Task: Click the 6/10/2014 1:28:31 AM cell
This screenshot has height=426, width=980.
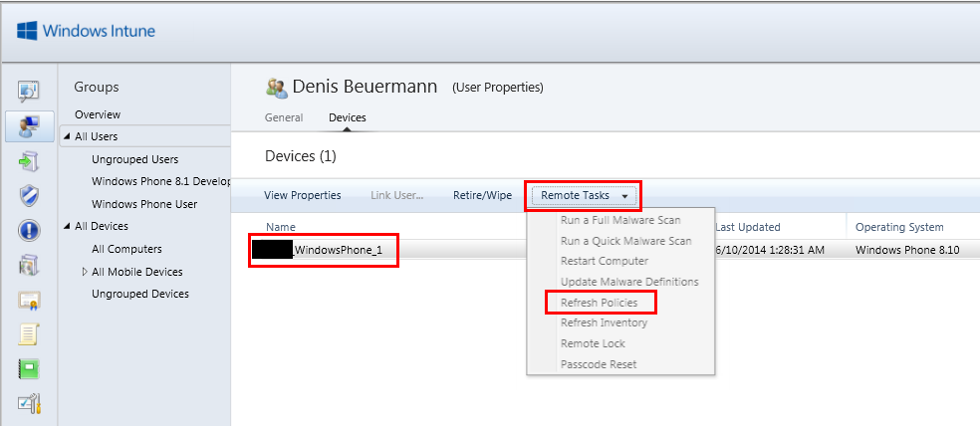Action: point(770,251)
